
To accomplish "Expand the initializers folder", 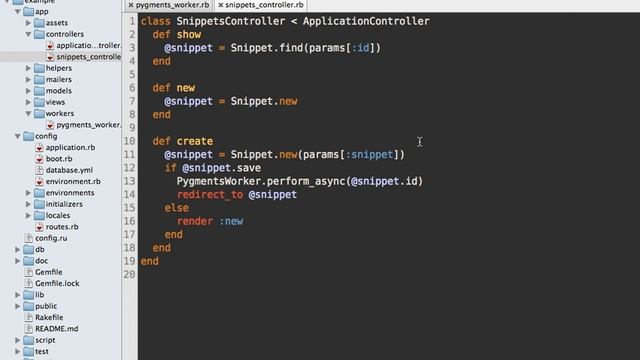I will (28, 204).
